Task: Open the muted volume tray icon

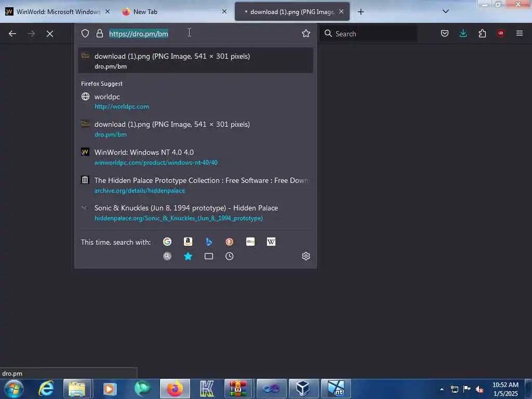Action: click(x=480, y=389)
